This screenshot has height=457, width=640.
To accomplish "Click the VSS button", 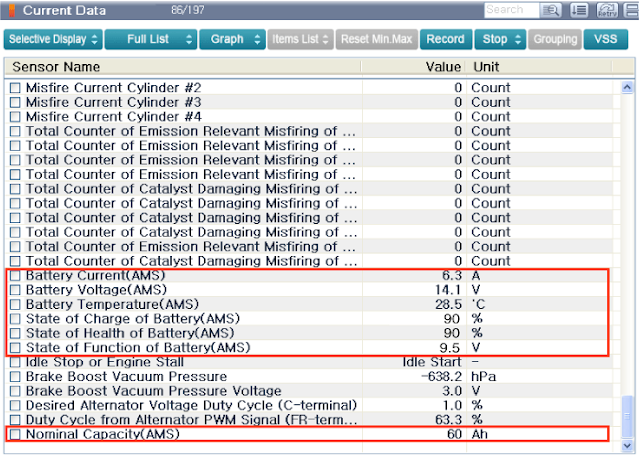I will click(606, 40).
